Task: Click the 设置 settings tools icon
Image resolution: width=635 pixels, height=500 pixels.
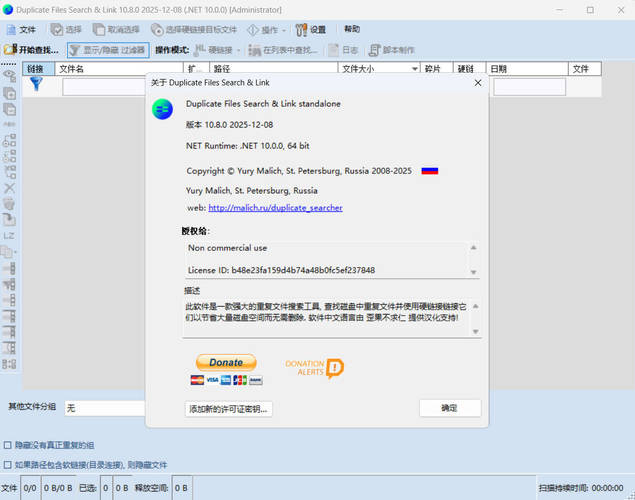Action: click(x=311, y=30)
